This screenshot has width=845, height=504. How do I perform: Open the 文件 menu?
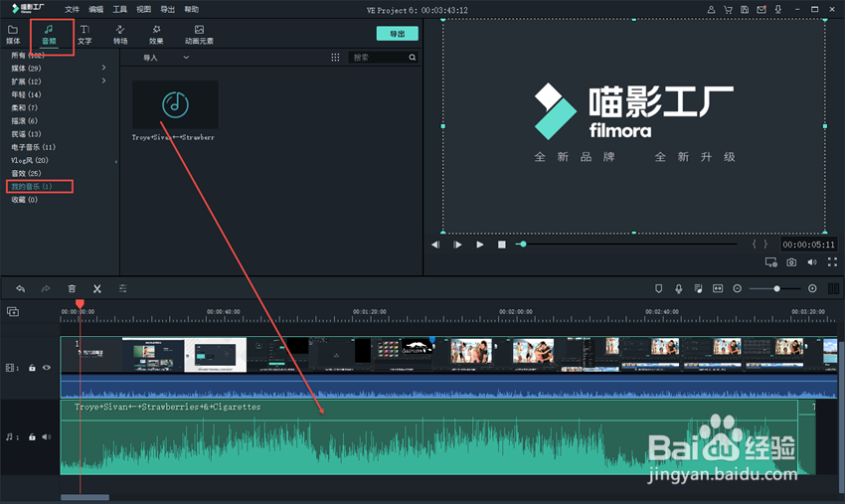[72, 10]
